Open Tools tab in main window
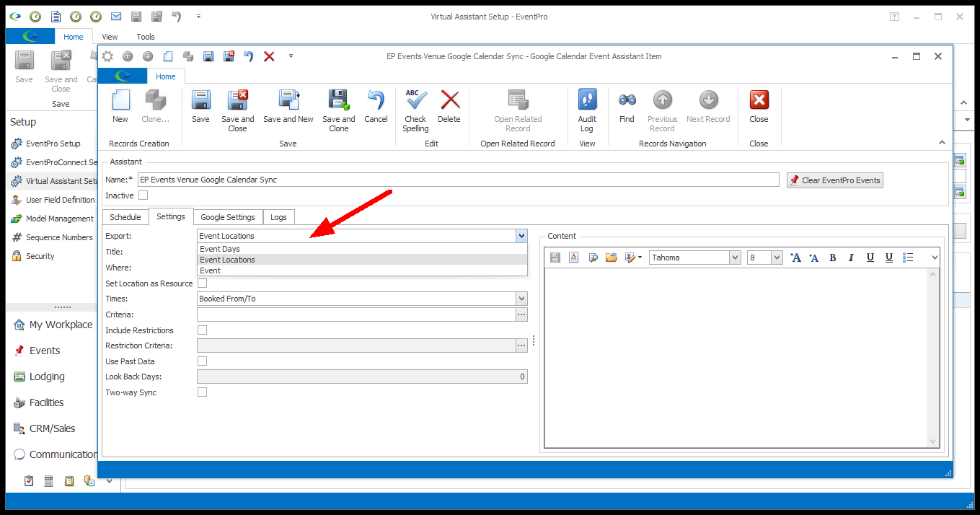Image resolution: width=980 pixels, height=515 pixels. coord(146,37)
